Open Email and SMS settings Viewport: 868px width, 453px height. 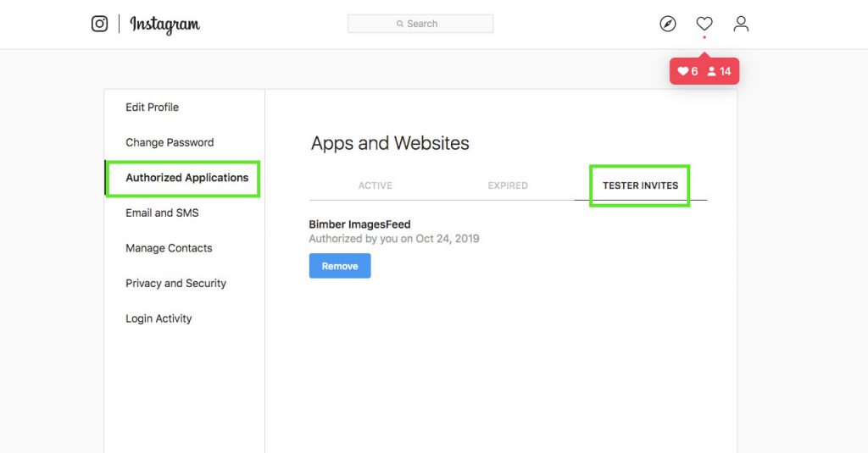click(x=162, y=213)
